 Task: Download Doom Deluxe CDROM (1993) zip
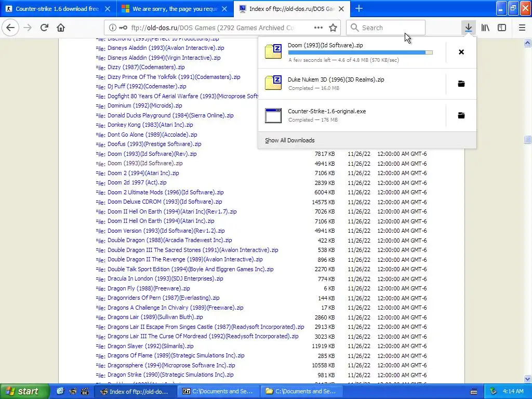[x=165, y=202]
